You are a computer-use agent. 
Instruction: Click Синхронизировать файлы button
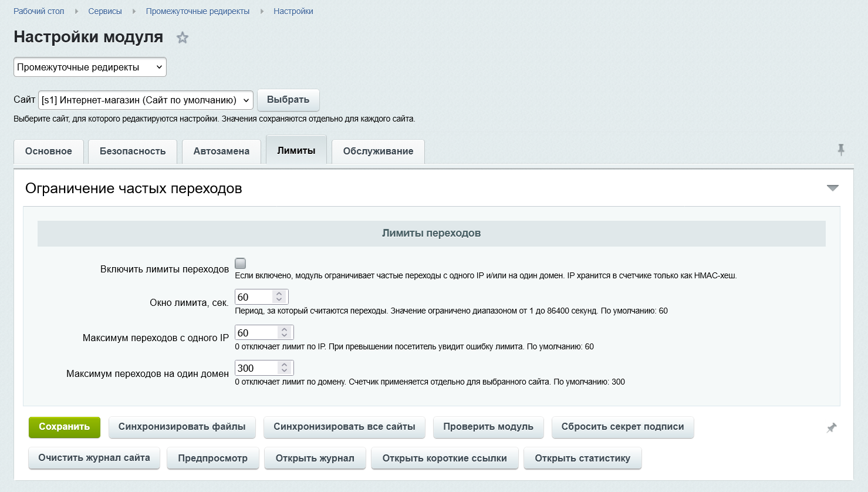pos(182,427)
